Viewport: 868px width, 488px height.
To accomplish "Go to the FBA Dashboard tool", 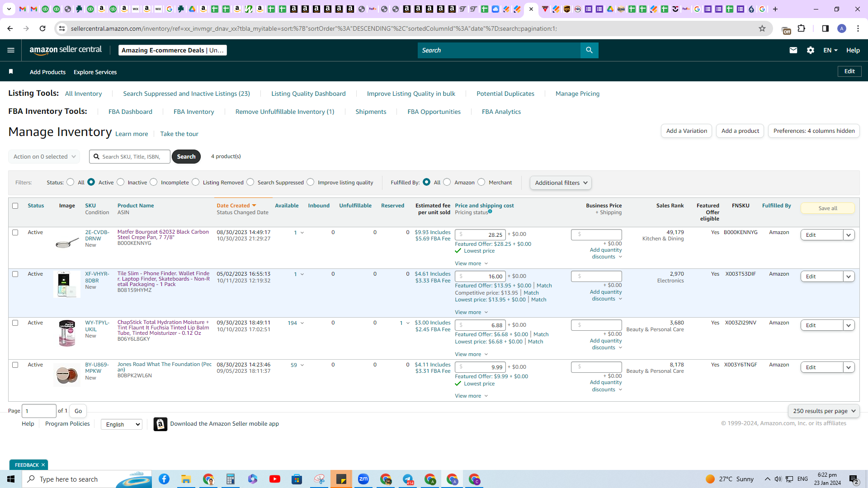I will click(130, 112).
